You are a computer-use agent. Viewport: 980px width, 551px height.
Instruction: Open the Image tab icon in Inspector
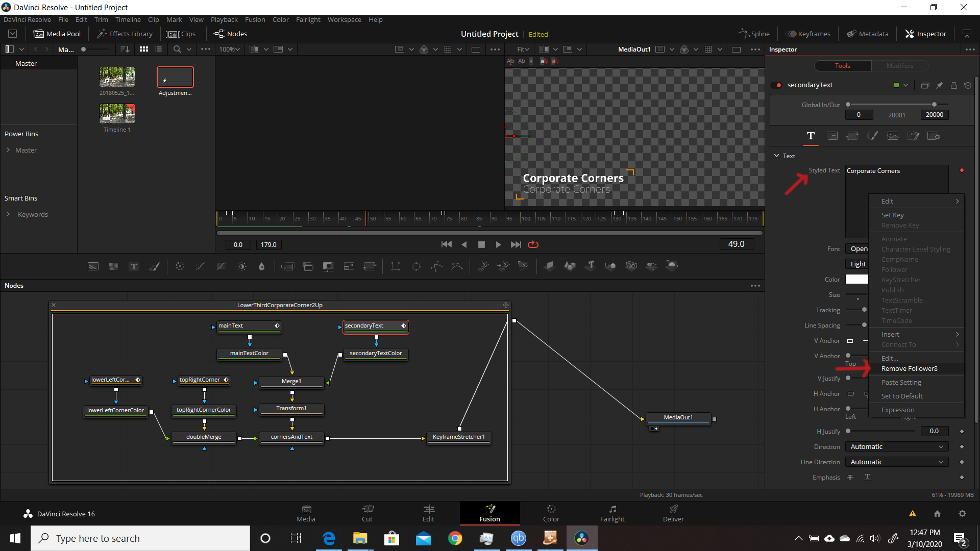(893, 136)
